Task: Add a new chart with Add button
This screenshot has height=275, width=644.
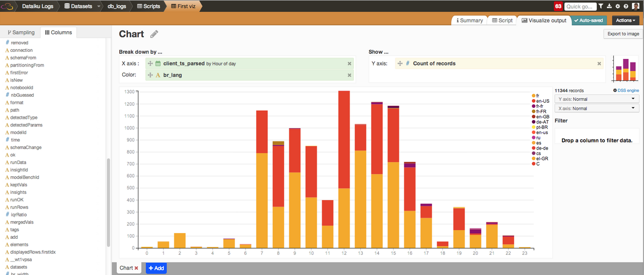Action: pyautogui.click(x=156, y=268)
